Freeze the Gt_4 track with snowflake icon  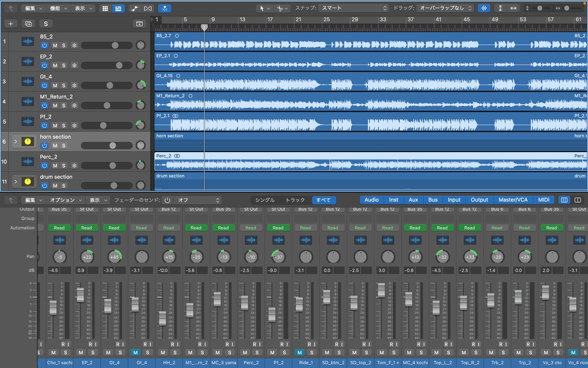74,85
